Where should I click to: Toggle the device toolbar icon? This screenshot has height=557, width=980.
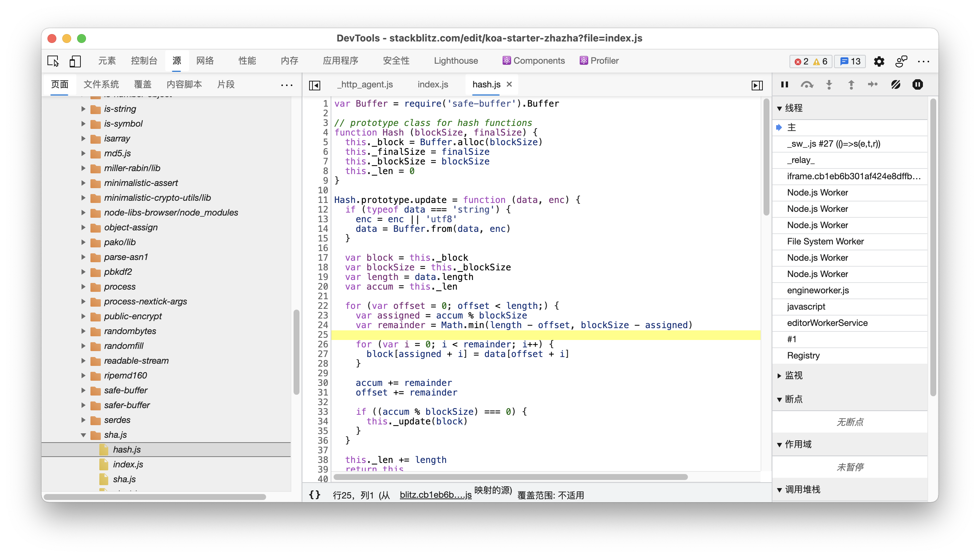[x=75, y=61]
